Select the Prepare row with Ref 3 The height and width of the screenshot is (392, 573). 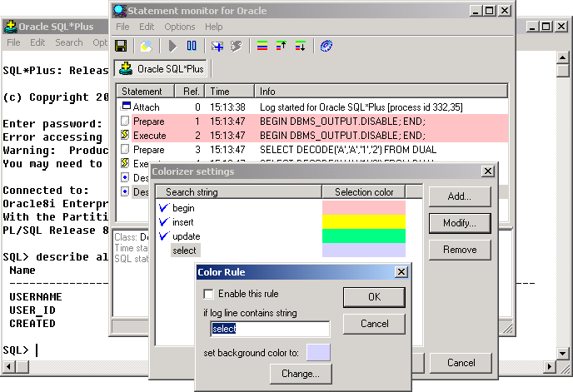point(312,150)
